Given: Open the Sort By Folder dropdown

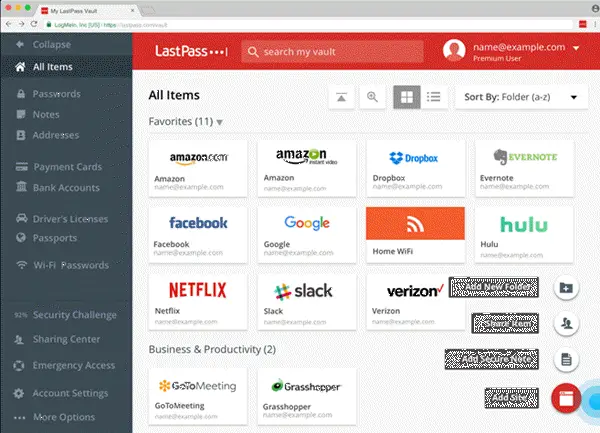Looking at the screenshot, I should (x=521, y=97).
